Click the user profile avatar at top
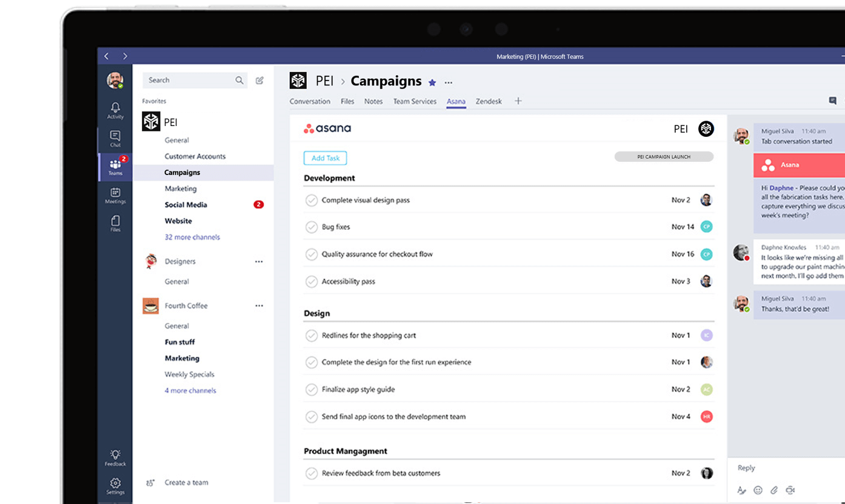The height and width of the screenshot is (504, 845). [115, 80]
